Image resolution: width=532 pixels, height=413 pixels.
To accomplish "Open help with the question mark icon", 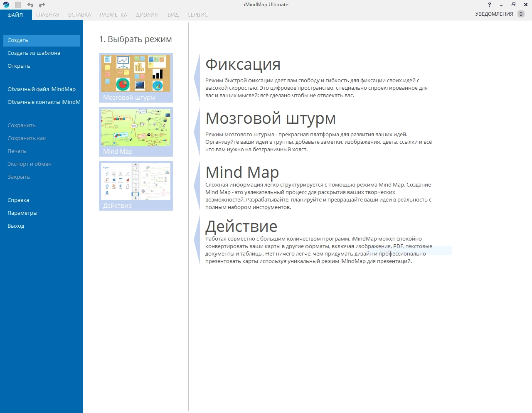I will [x=490, y=5].
